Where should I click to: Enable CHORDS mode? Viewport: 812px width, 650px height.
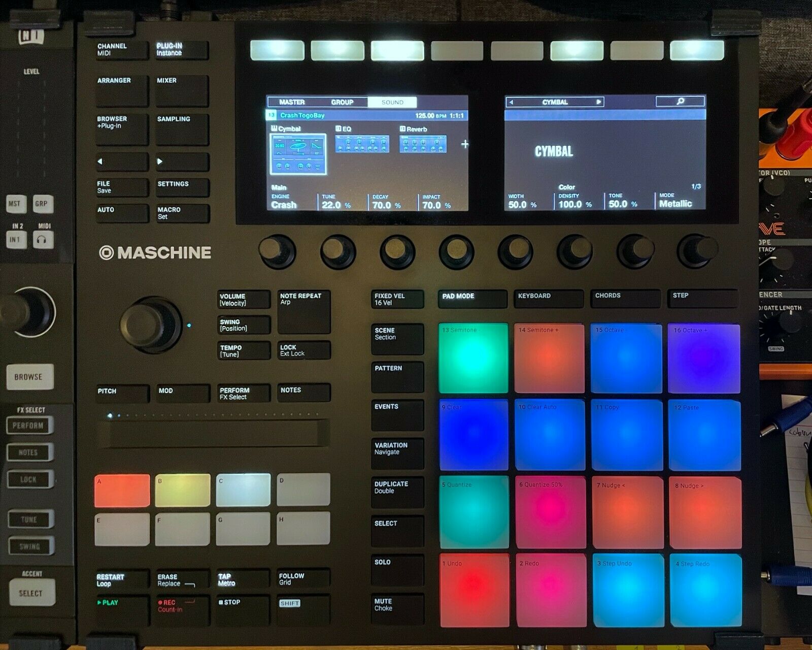point(625,299)
